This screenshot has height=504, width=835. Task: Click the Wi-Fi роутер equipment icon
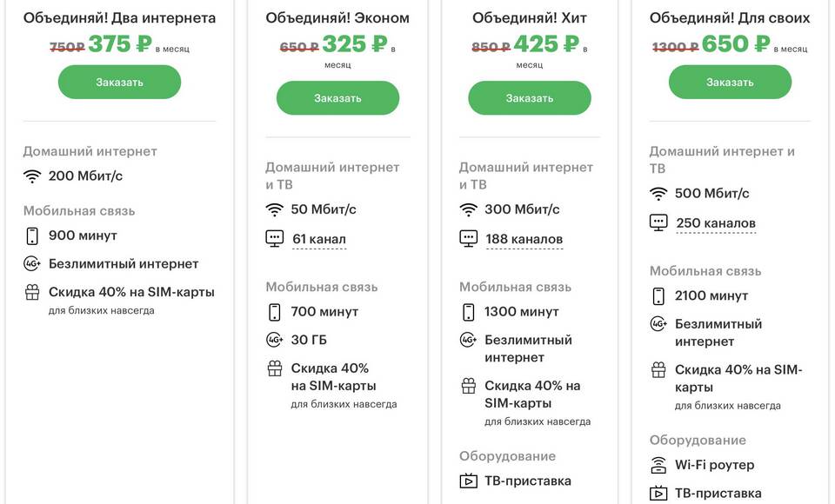(x=658, y=465)
